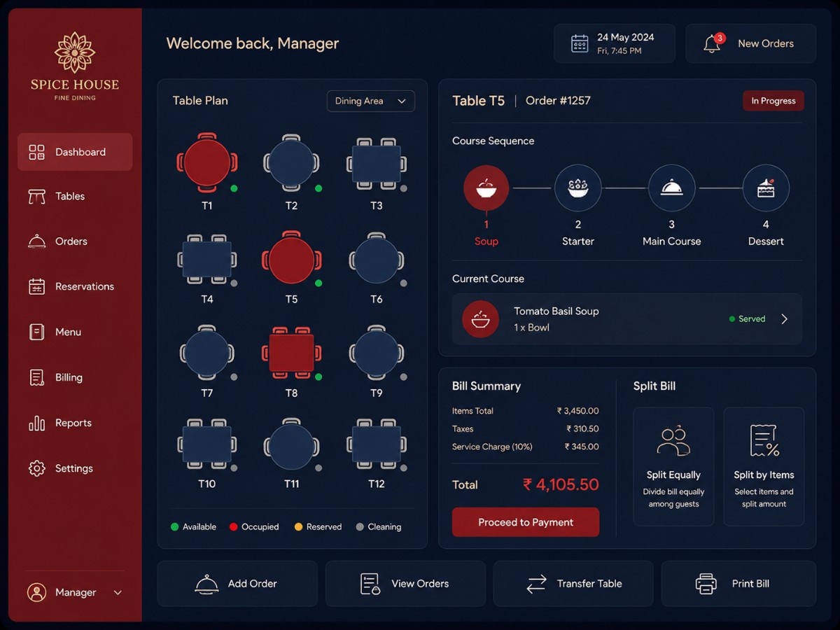The image size is (840, 630).
Task: Click the Transfer Table arrows icon
Action: pos(536,584)
